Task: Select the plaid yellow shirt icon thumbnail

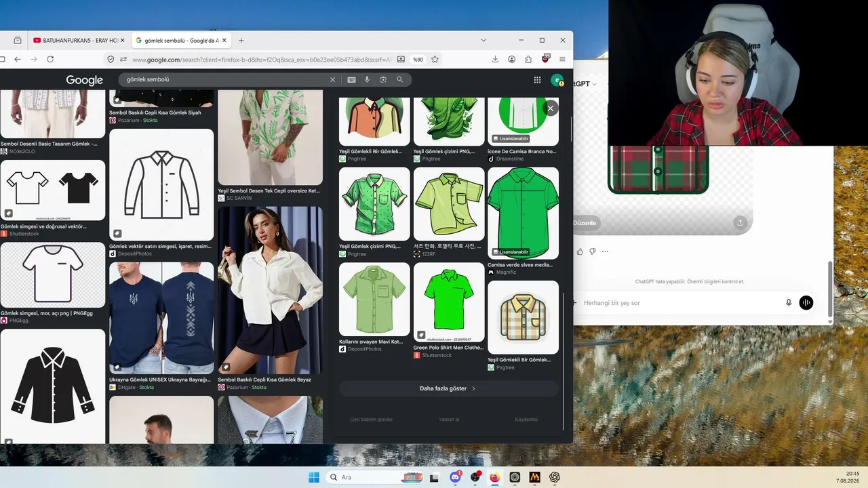Action: [x=523, y=317]
